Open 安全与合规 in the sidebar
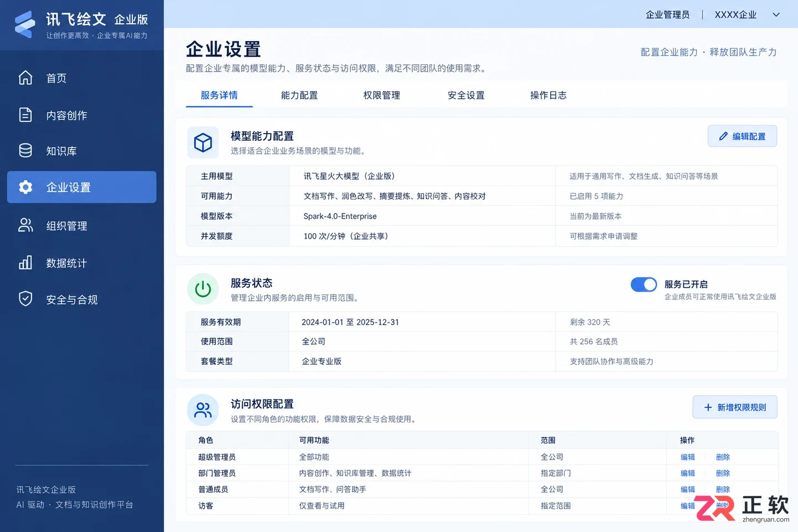This screenshot has width=798, height=532. [x=81, y=299]
